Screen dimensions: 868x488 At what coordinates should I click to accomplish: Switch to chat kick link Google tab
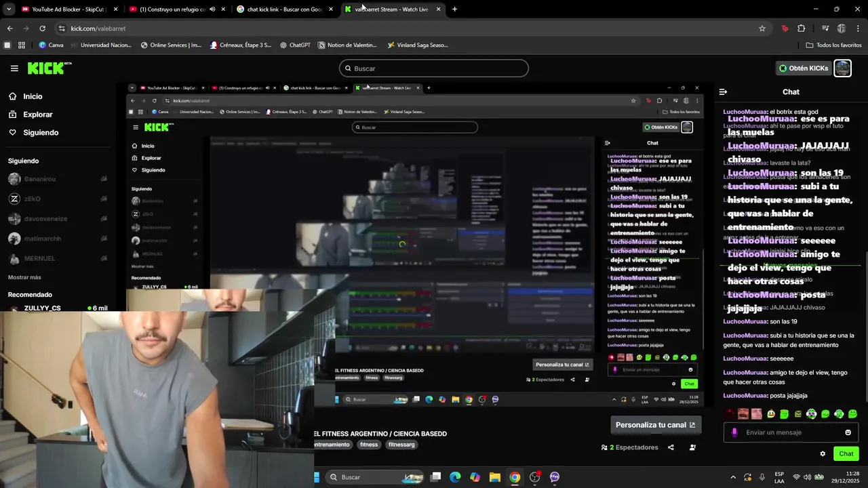pos(285,9)
